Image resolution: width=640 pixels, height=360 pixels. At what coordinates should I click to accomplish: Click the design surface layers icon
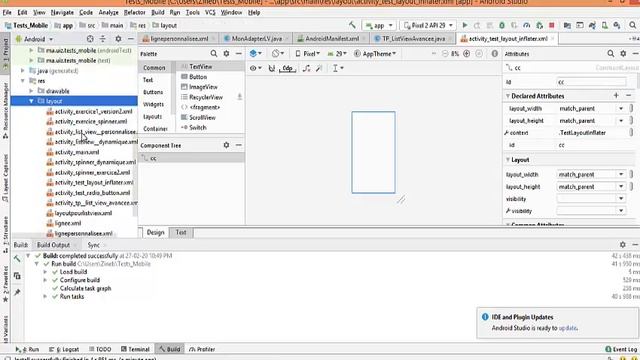click(255, 53)
